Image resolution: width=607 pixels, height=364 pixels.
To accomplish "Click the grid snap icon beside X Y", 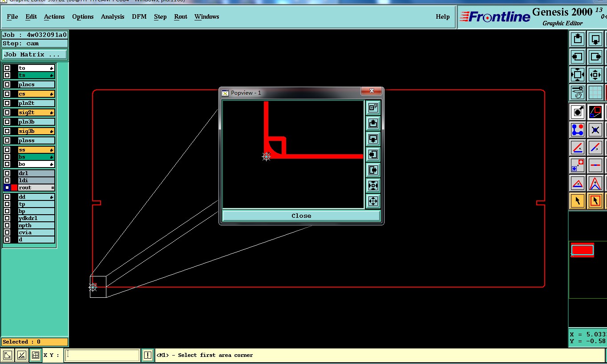I will [35, 355].
